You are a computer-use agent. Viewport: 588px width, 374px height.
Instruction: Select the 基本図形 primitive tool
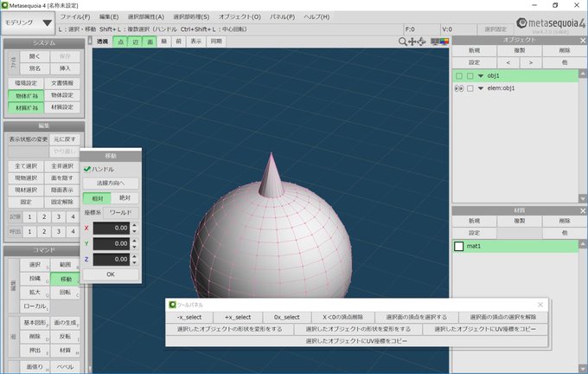pos(35,323)
